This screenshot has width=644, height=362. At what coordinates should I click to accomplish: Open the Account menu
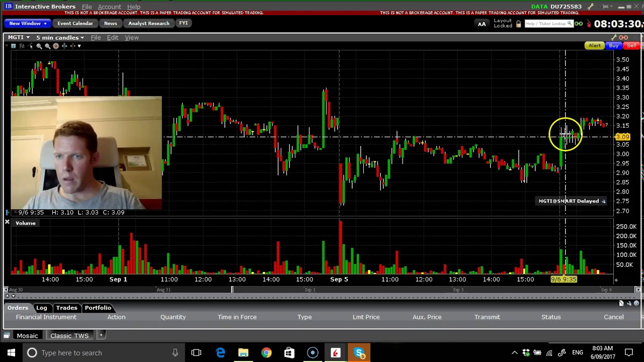click(109, 7)
